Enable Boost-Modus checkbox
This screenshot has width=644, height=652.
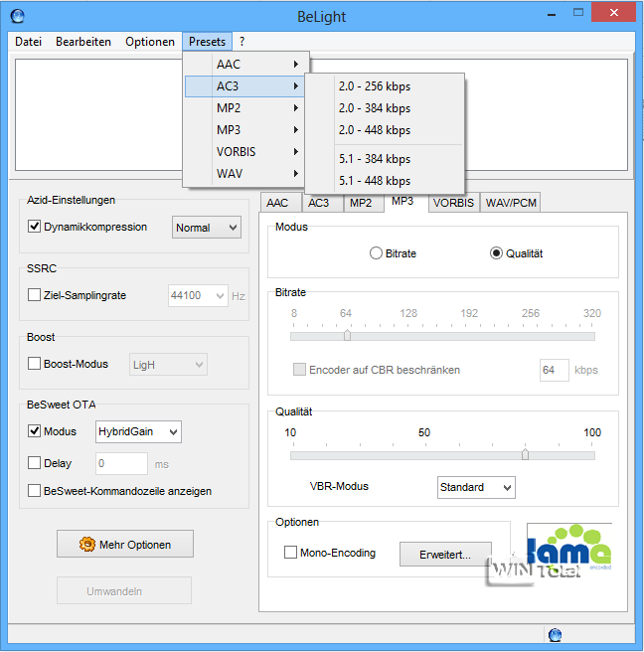(x=34, y=364)
